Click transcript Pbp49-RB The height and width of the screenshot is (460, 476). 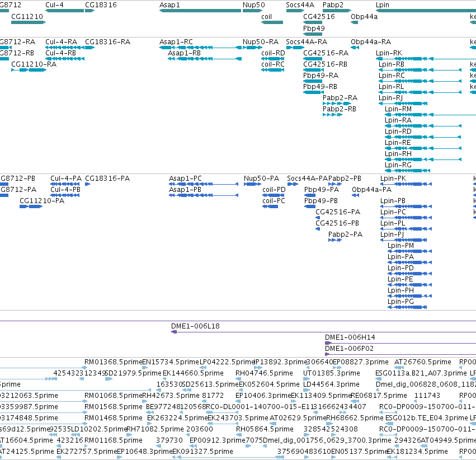(x=313, y=92)
